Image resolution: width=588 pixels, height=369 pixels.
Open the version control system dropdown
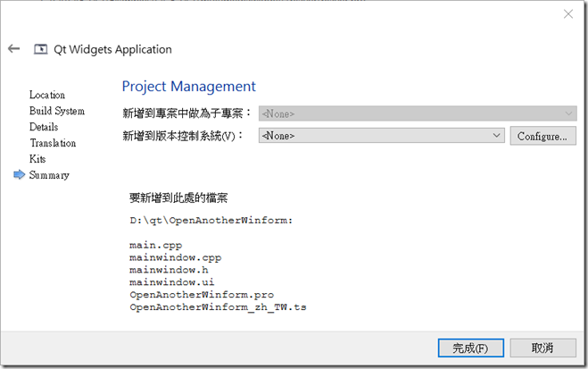pos(381,136)
